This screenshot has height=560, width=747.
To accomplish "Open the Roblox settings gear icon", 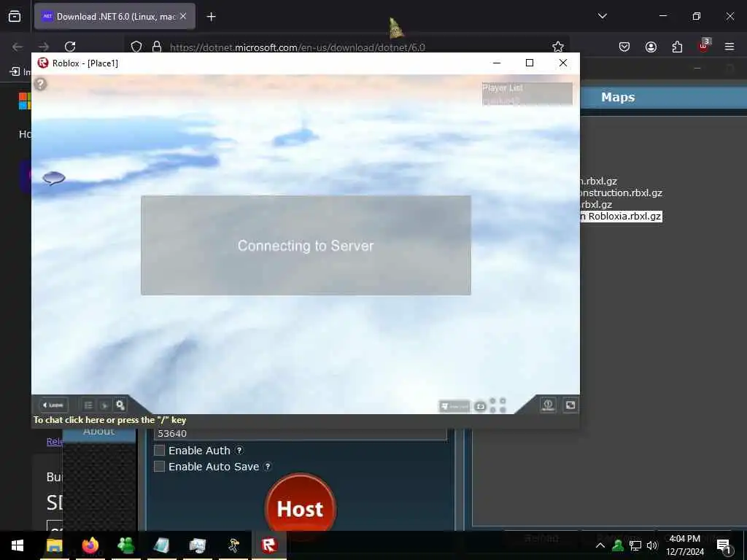I will pyautogui.click(x=120, y=405).
